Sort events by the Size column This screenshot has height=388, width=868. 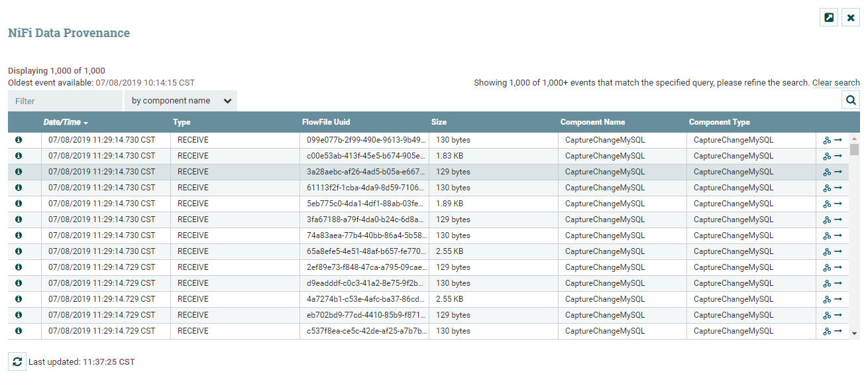438,122
